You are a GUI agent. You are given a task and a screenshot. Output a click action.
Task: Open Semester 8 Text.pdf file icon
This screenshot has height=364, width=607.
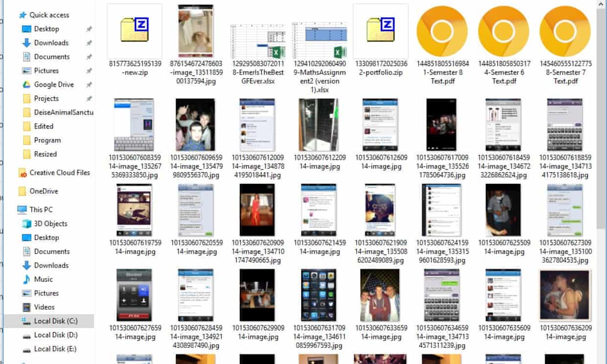point(443,32)
